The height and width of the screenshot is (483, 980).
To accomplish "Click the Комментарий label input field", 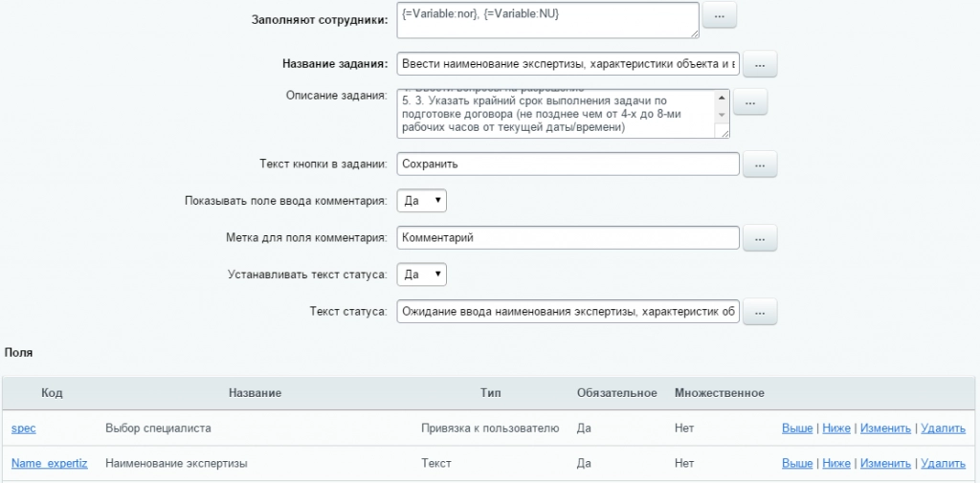I will pyautogui.click(x=567, y=237).
